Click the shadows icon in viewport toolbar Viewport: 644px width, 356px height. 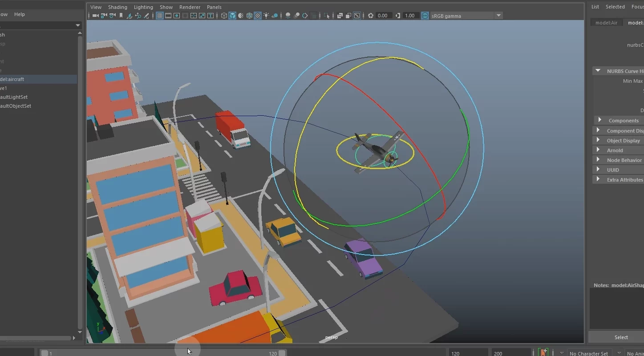tap(274, 16)
